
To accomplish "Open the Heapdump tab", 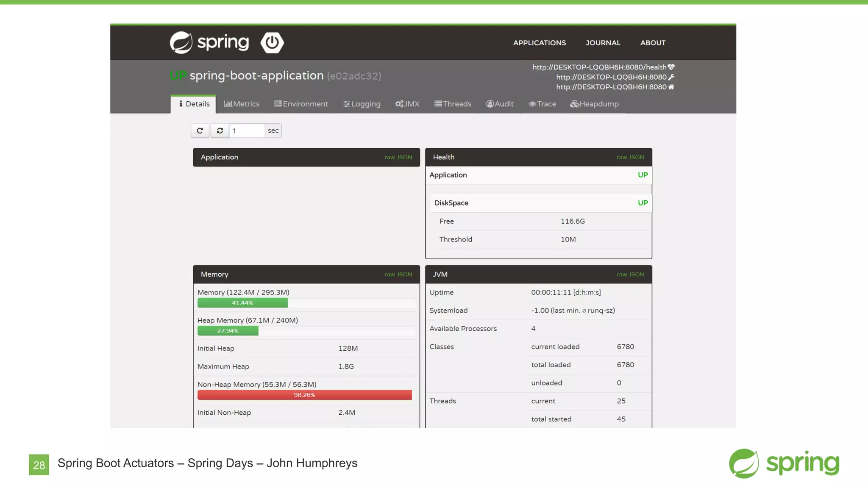I will point(594,104).
